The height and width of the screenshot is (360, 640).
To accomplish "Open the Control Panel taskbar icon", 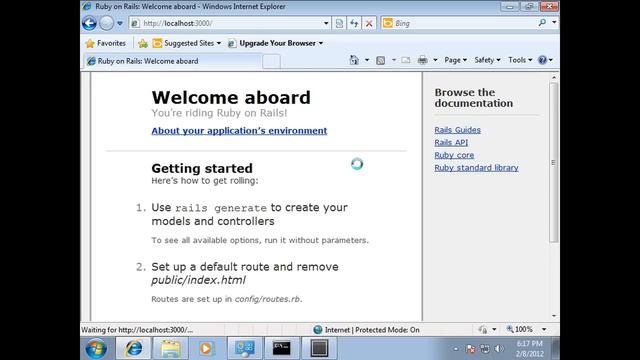I will 244,349.
